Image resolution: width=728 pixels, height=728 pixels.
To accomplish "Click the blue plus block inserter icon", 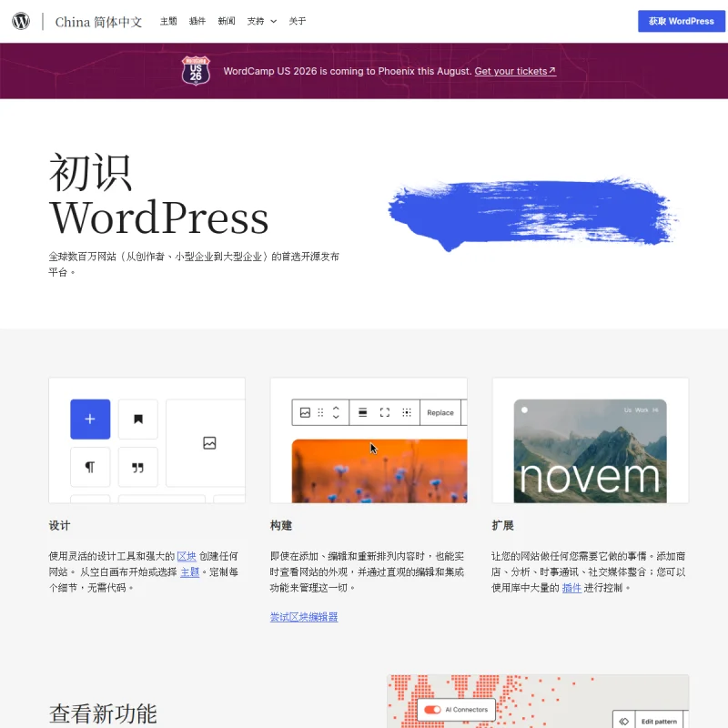I will pos(90,420).
